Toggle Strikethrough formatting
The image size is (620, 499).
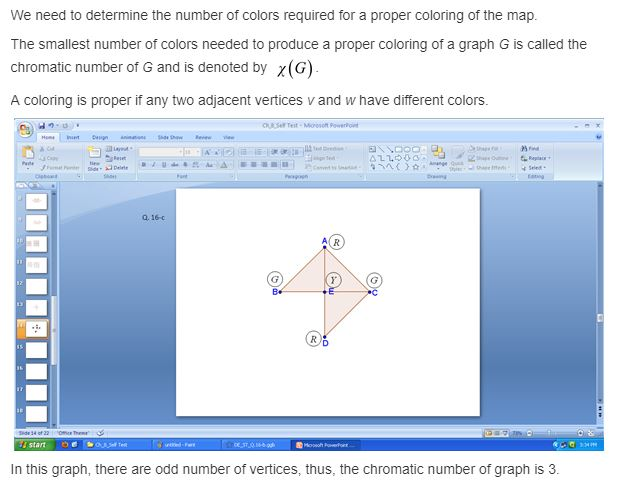[174, 164]
